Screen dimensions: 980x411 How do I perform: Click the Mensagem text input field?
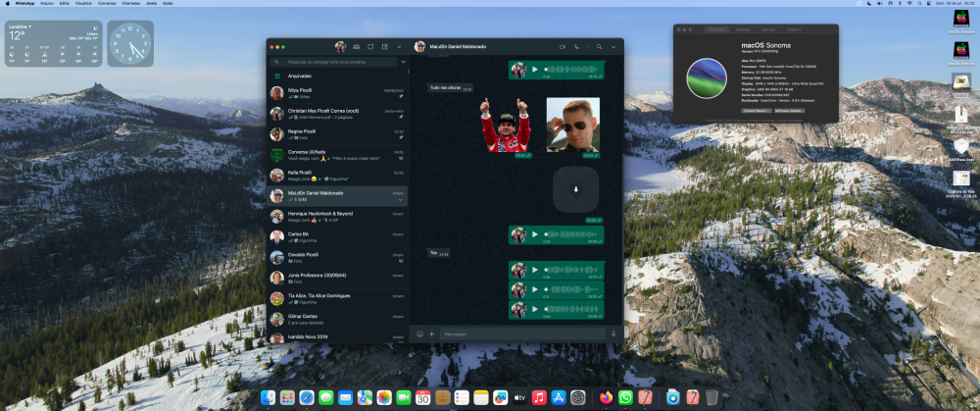(x=522, y=334)
